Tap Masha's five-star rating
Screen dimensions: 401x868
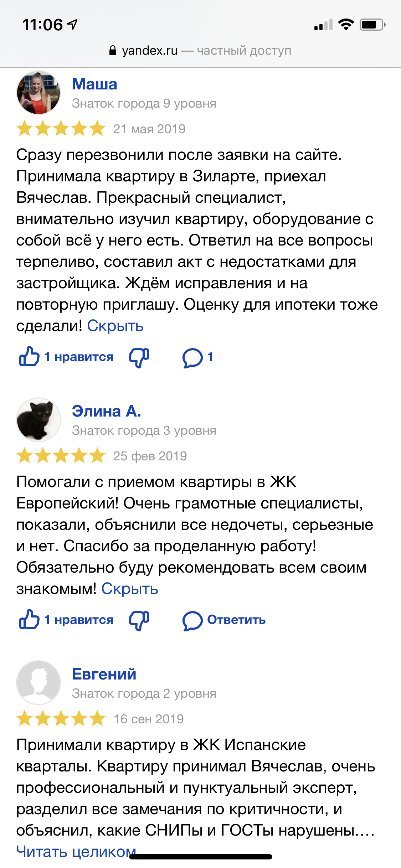coord(61,129)
